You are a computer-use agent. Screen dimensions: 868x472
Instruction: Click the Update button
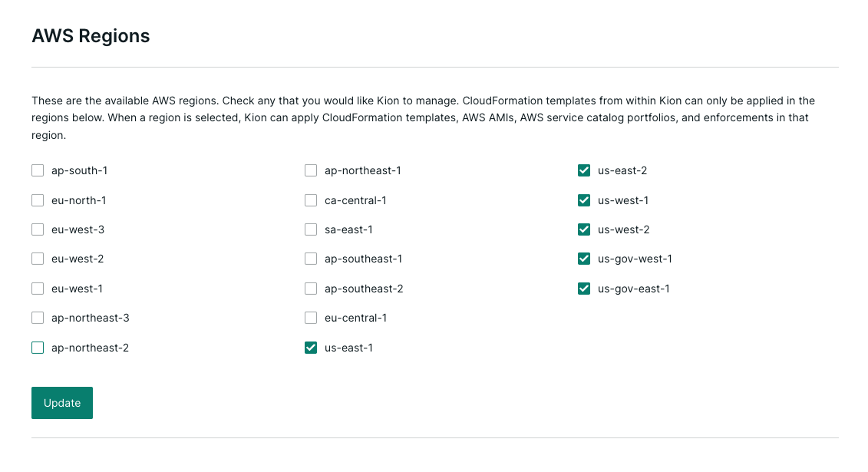(62, 403)
